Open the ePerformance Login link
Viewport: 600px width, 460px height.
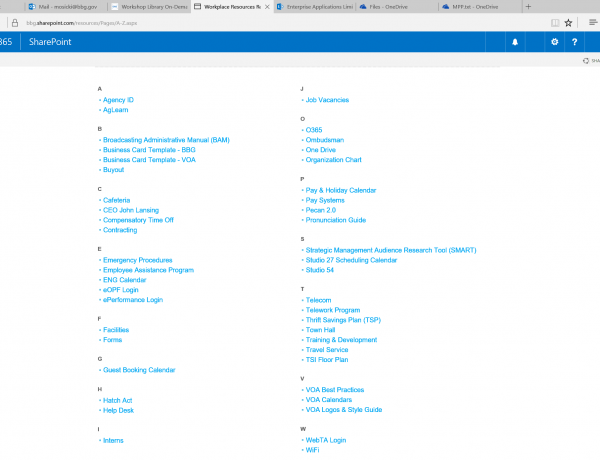coord(133,300)
